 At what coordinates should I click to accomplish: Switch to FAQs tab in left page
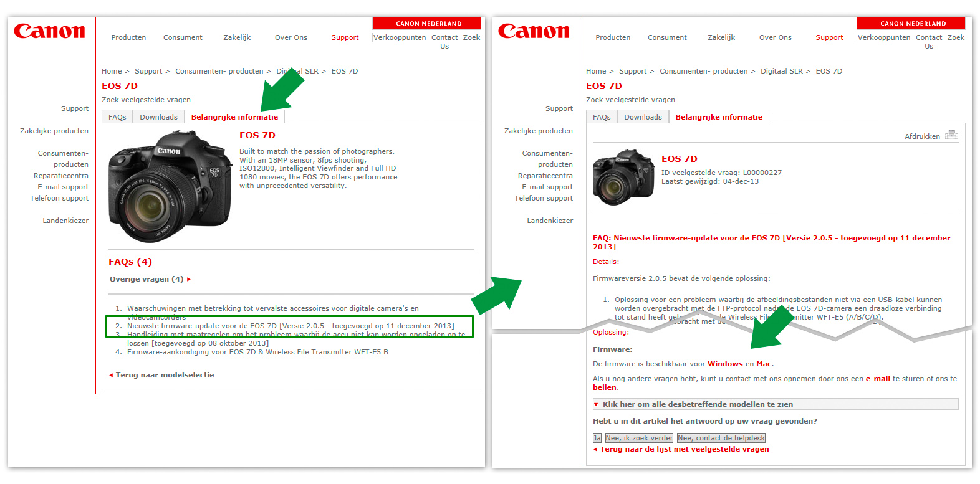click(117, 117)
